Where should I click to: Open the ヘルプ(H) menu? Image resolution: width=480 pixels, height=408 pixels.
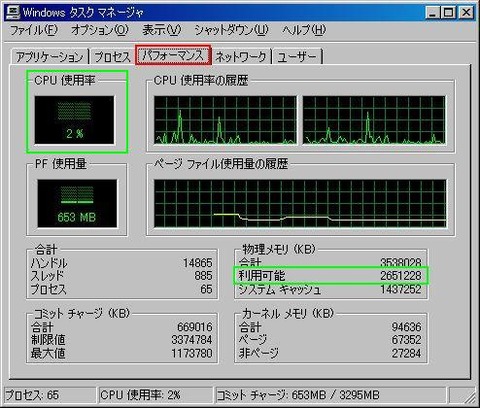pos(304,30)
